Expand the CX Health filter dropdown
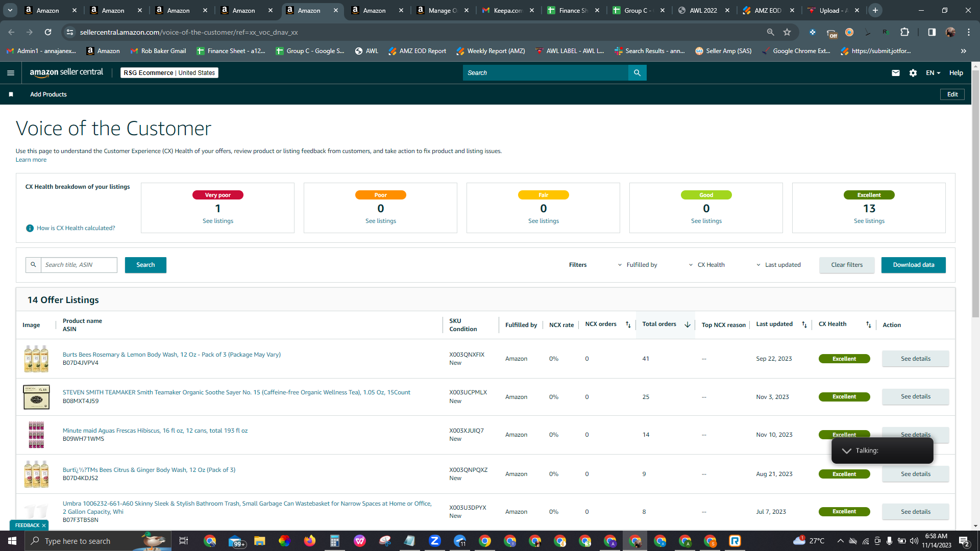Image resolution: width=980 pixels, height=551 pixels. 707,265
